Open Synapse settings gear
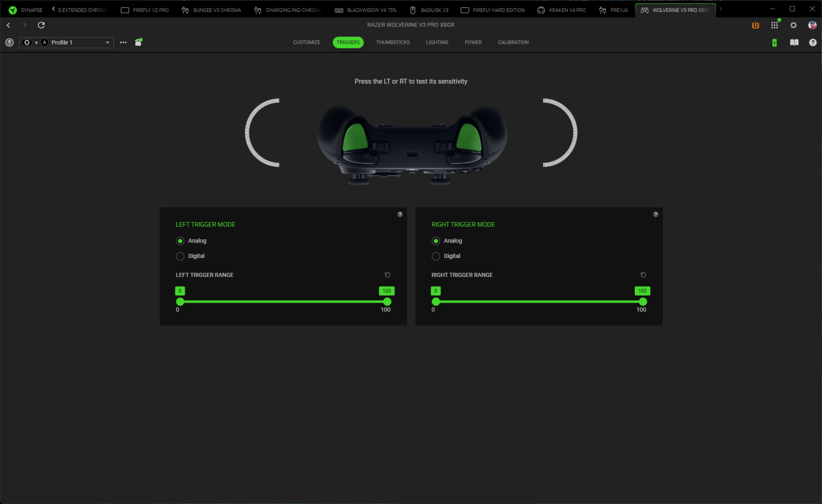 pyautogui.click(x=793, y=25)
